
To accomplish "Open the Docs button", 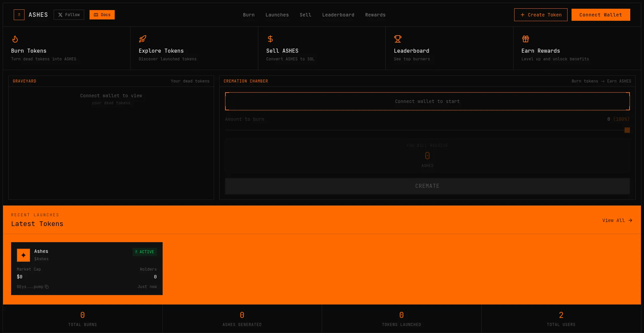I will tap(102, 15).
